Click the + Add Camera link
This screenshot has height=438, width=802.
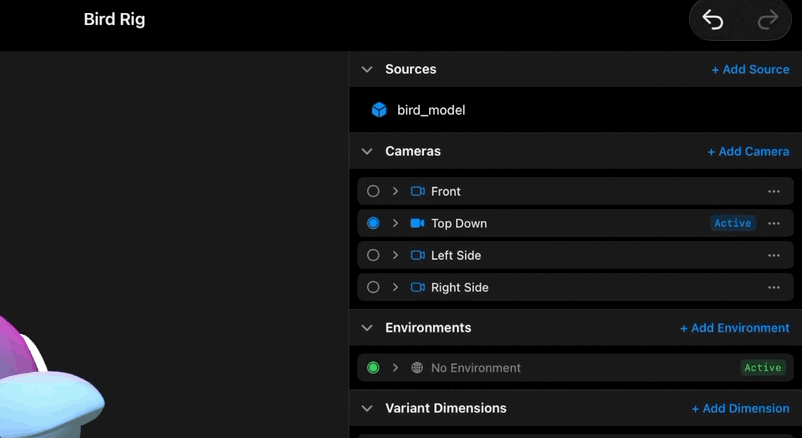coord(748,151)
